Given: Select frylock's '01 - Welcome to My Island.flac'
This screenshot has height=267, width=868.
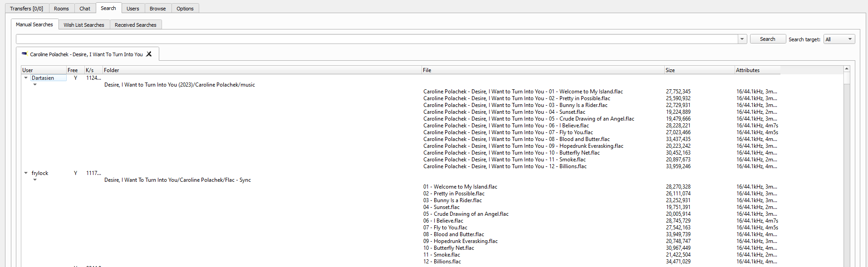Looking at the screenshot, I should (x=460, y=187).
